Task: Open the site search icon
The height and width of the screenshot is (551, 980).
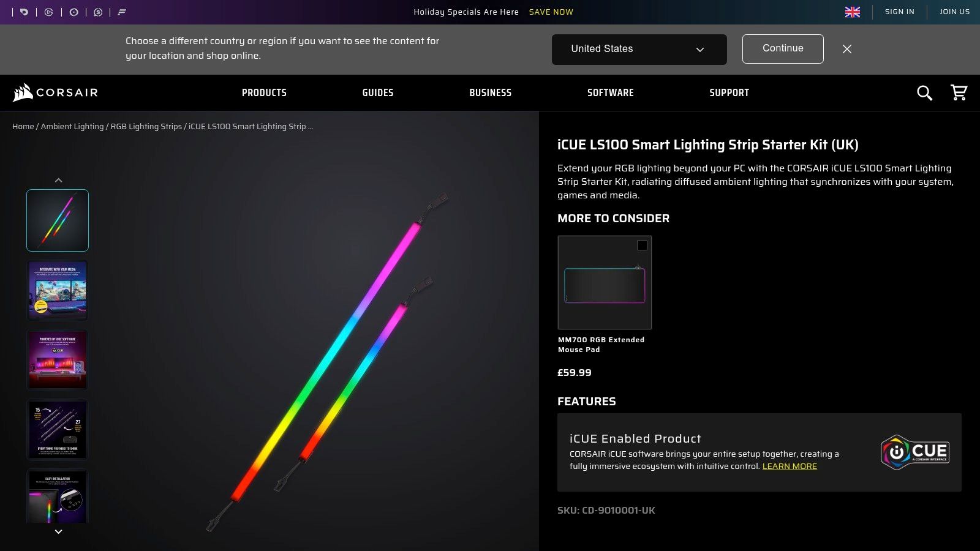Action: pos(925,92)
